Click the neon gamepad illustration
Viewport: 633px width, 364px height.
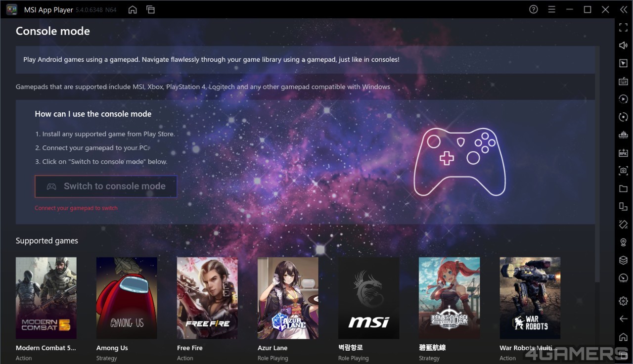point(459,162)
